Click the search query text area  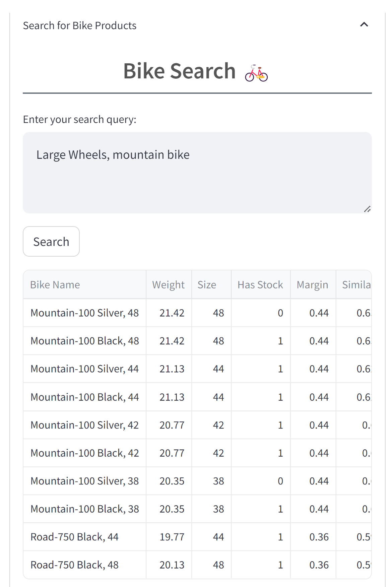[x=197, y=173]
